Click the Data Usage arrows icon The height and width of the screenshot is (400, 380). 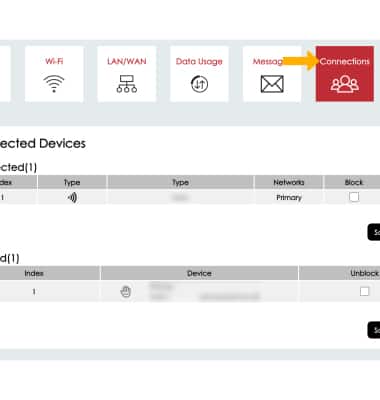coord(199,84)
